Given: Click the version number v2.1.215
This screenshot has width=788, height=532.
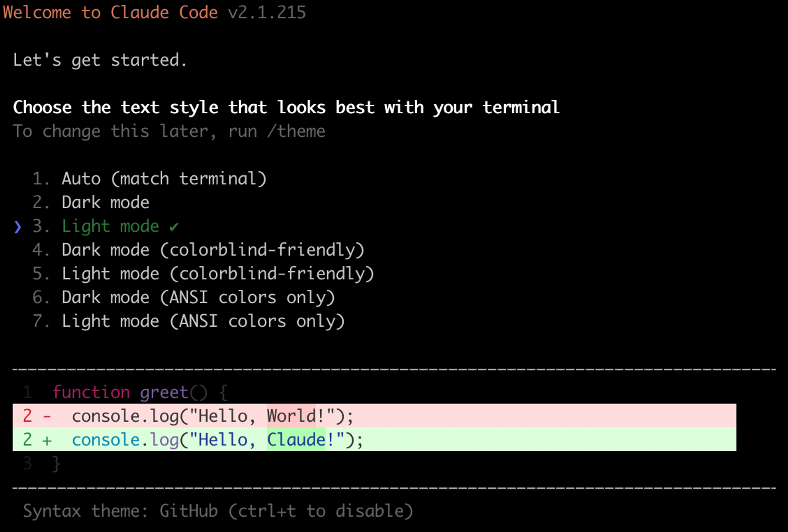Looking at the screenshot, I should click(x=267, y=13).
